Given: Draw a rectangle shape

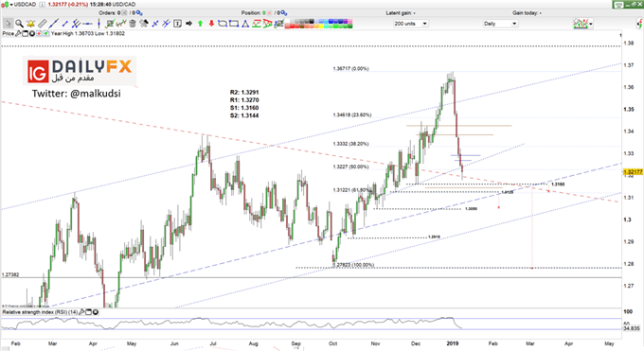Looking at the screenshot, I should tap(234, 24).
